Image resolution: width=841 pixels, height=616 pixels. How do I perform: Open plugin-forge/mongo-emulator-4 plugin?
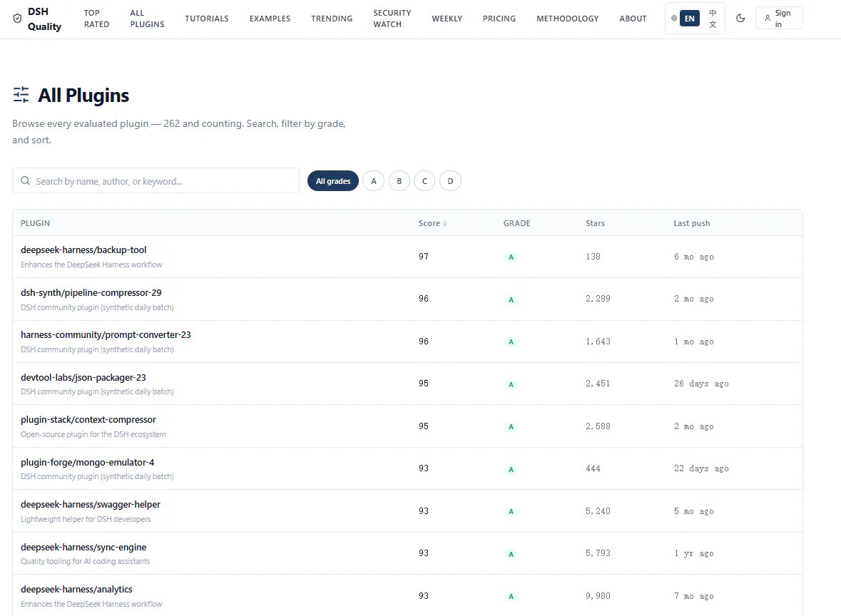[88, 462]
